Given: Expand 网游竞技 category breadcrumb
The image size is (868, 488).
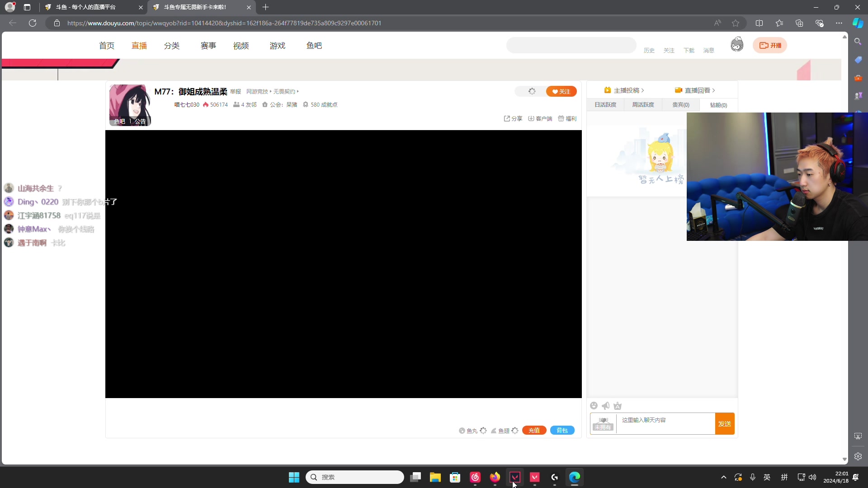Looking at the screenshot, I should click(x=259, y=91).
